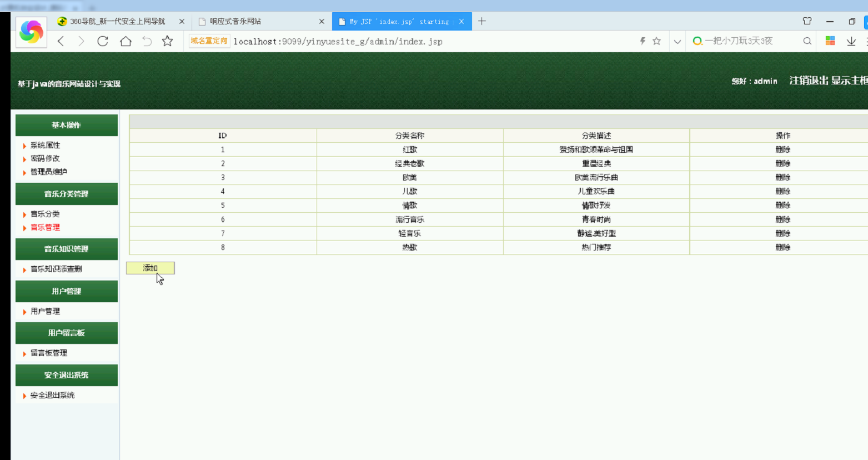Click 显示主框 link in header
The height and width of the screenshot is (460, 868).
point(849,81)
